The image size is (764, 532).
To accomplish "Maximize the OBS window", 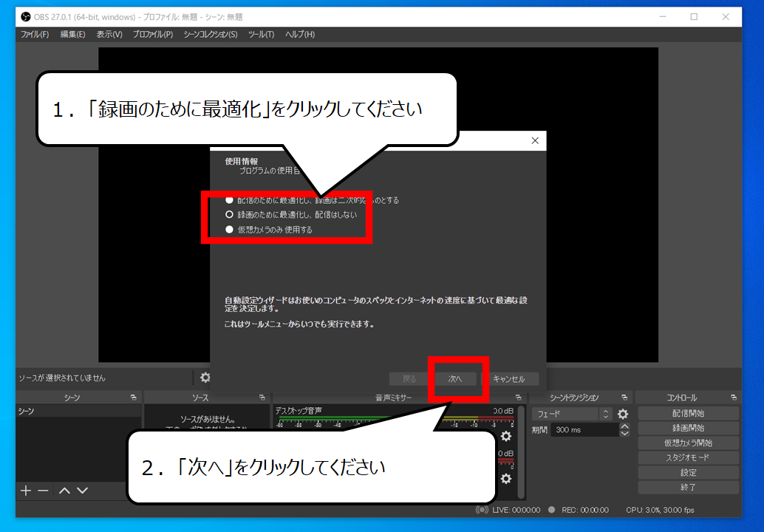I will point(694,17).
